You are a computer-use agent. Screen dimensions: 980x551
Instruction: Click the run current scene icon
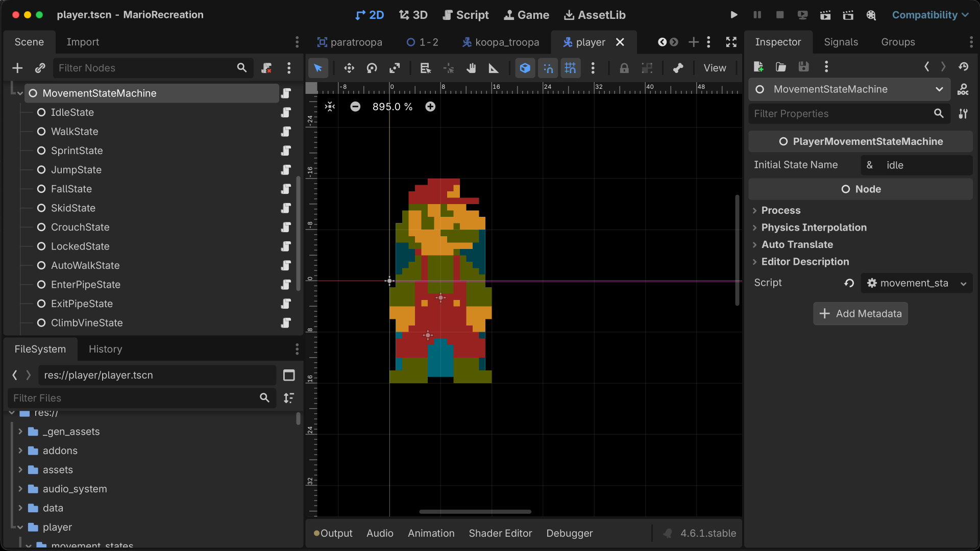tap(825, 15)
